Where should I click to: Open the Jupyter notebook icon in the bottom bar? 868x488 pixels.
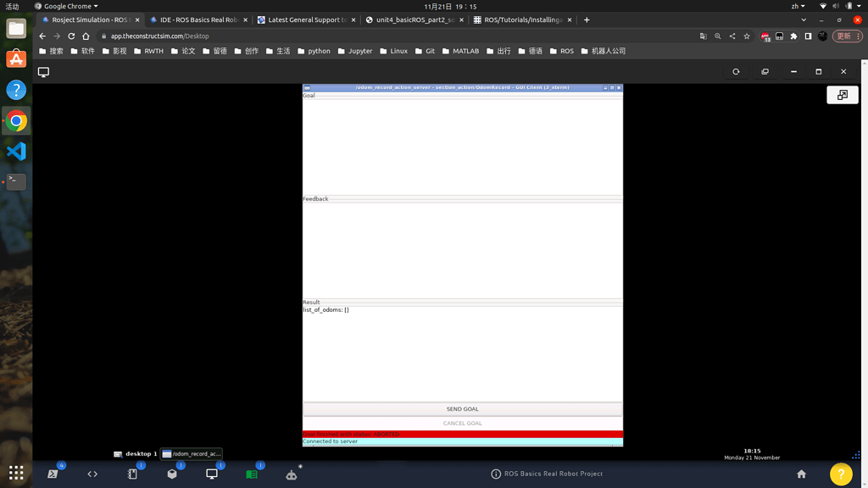(131, 474)
